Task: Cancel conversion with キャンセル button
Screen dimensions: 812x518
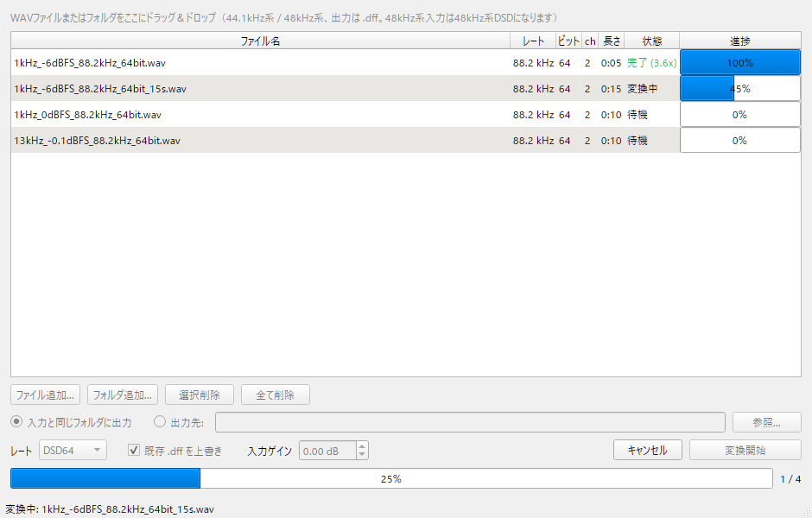Action: click(x=647, y=450)
